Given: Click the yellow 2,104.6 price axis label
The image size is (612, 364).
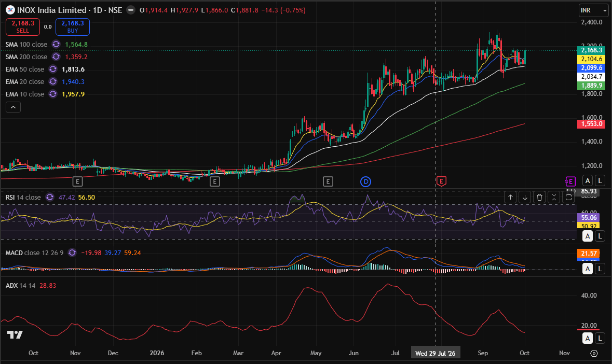Looking at the screenshot, I should pyautogui.click(x=591, y=59).
